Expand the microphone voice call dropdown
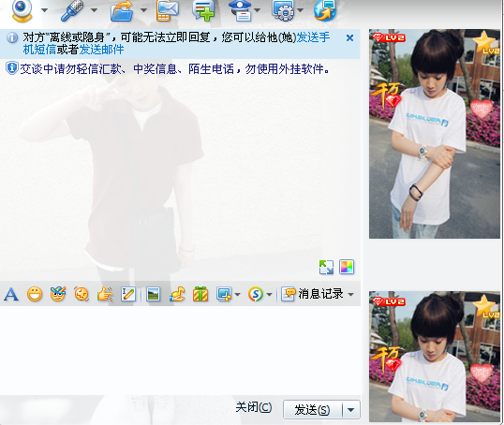 [95, 10]
